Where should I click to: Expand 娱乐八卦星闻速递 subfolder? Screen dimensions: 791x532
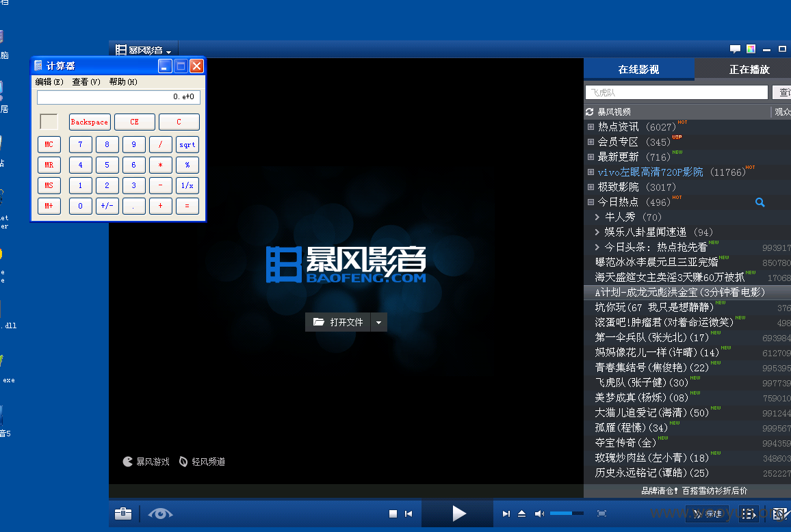(597, 232)
